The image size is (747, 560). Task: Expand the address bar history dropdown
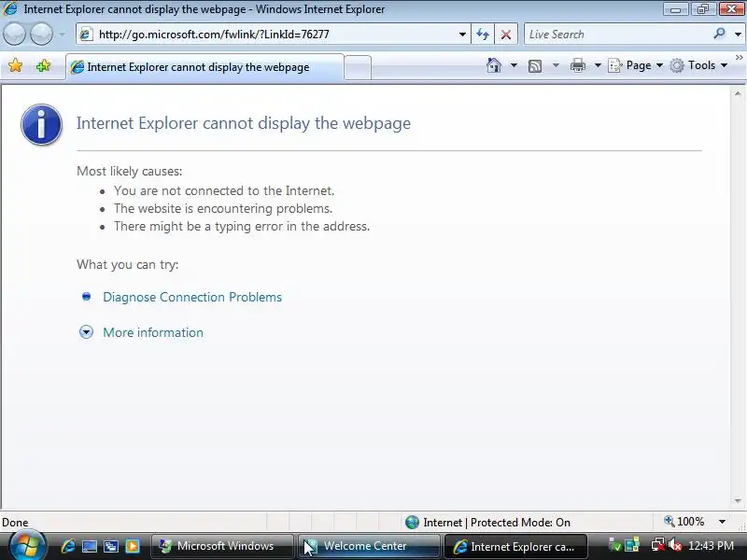(x=462, y=35)
